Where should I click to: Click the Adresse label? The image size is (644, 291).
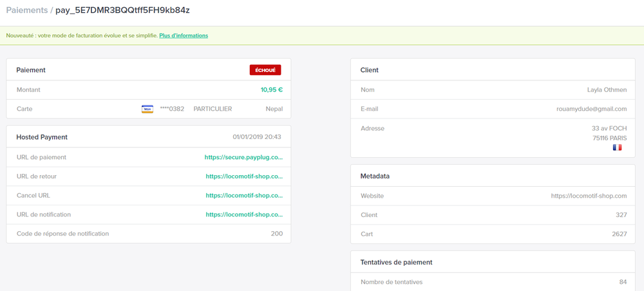click(372, 129)
